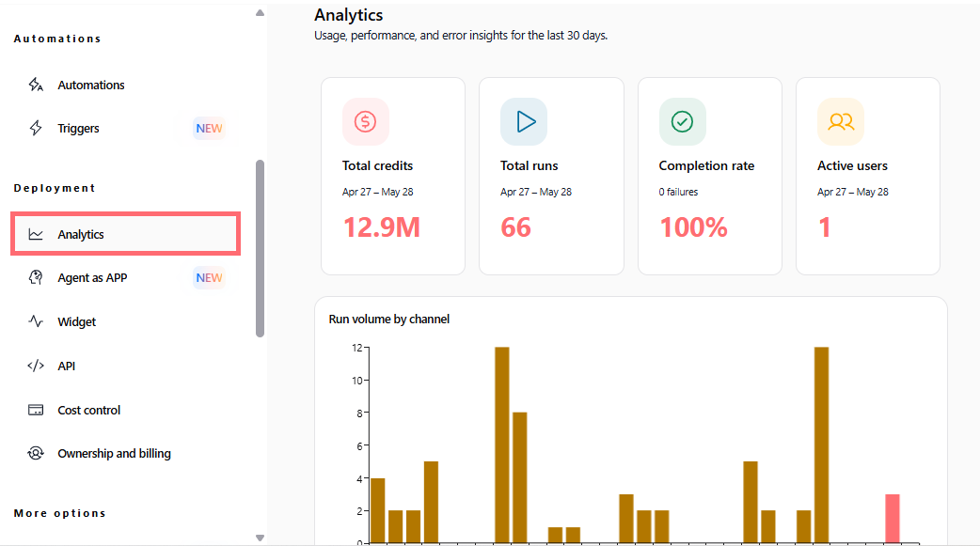Screen dimensions: 980x546
Task: Click the sidebar scroll down arrow
Action: [x=260, y=538]
